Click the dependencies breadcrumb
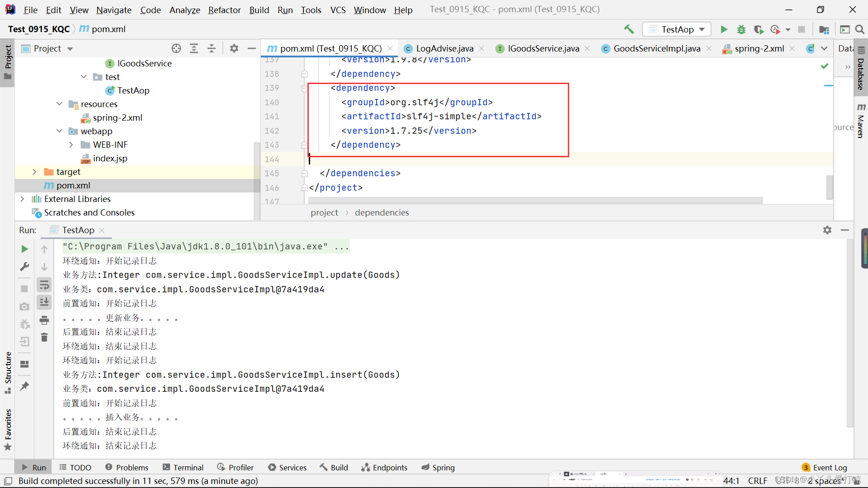The height and width of the screenshot is (488, 868). 382,212
